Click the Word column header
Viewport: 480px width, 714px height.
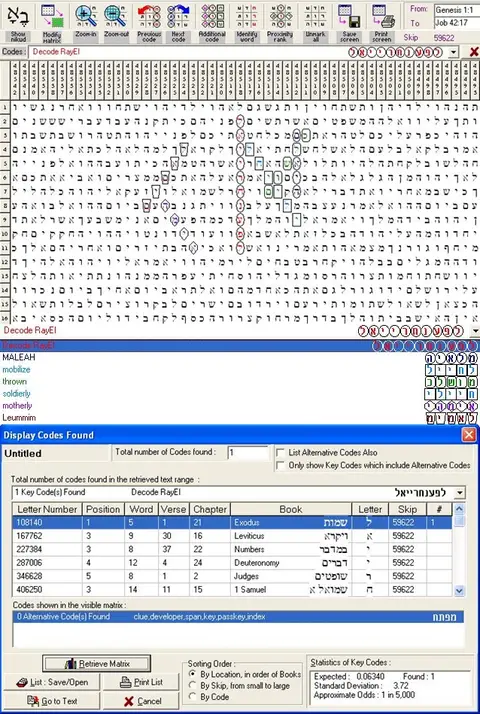pyautogui.click(x=141, y=509)
